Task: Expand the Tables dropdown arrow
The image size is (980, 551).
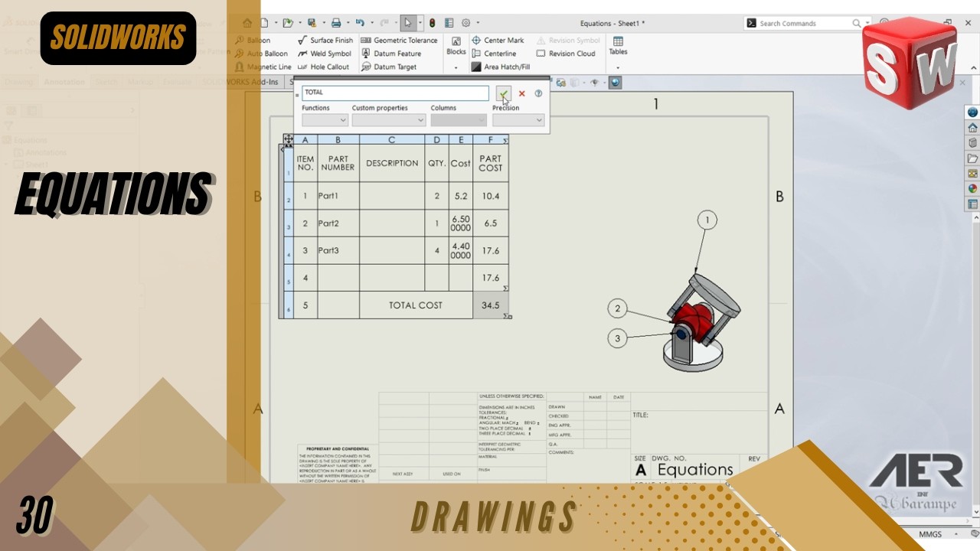Action: 618,67
